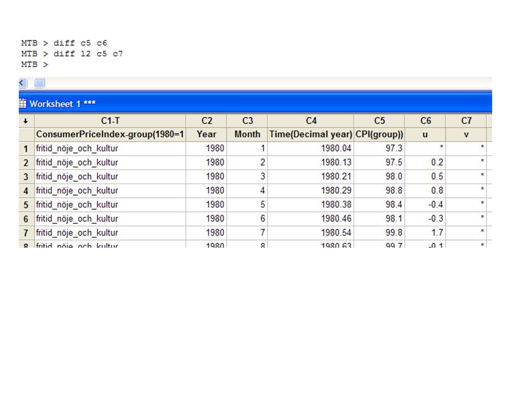Click cell with decimal time 1980.38
Viewport: 532px width, 399px height.
(x=311, y=205)
